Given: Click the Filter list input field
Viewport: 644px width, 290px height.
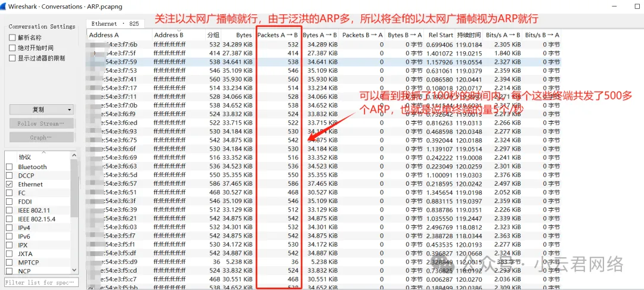Looking at the screenshot, I should tap(41, 282).
